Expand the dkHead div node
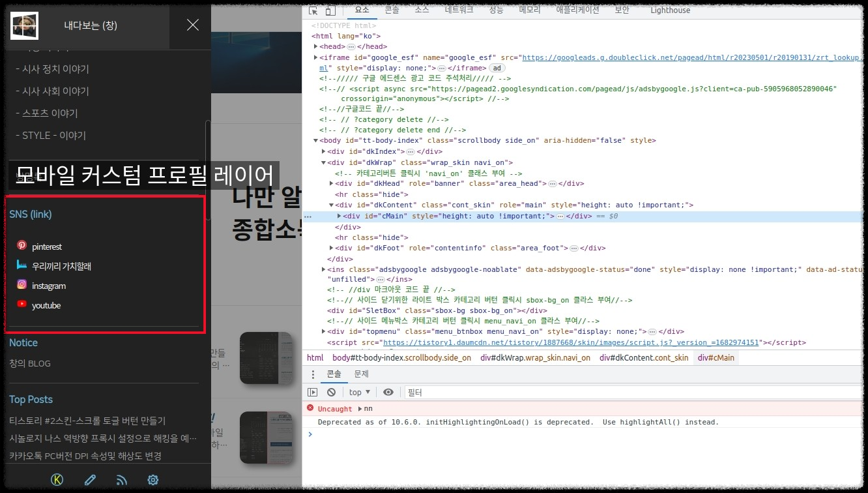The width and height of the screenshot is (868, 493). point(332,184)
